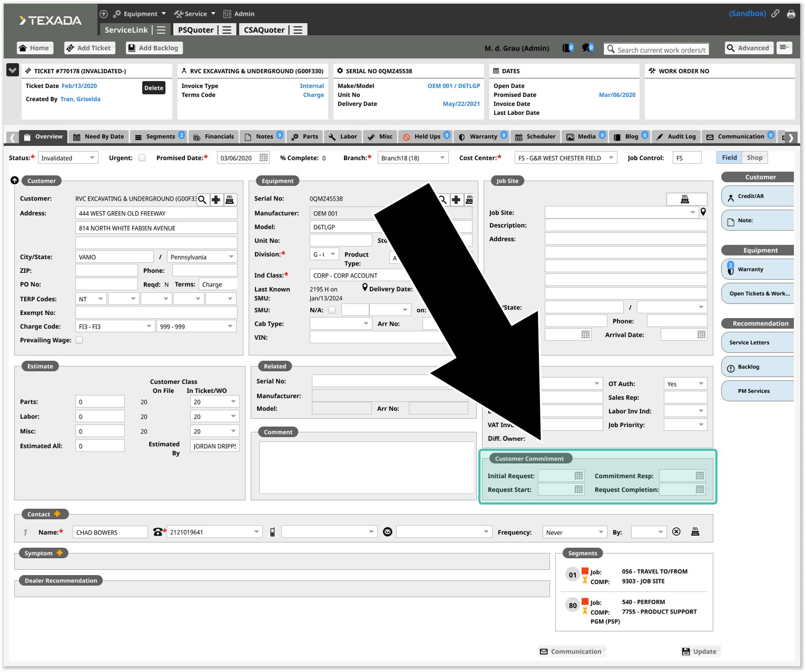Image resolution: width=806 pixels, height=672 pixels.
Task: Enable the Prevailing Wage checkbox
Action: click(x=80, y=340)
